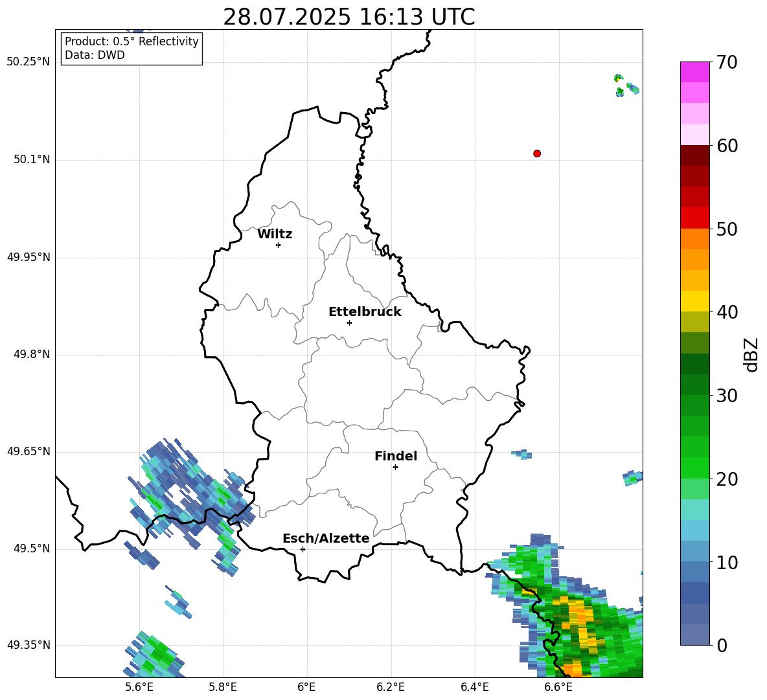Image resolution: width=767 pixels, height=700 pixels.
Task: Click the small radar echo east of Findel
Action: [x=522, y=454]
